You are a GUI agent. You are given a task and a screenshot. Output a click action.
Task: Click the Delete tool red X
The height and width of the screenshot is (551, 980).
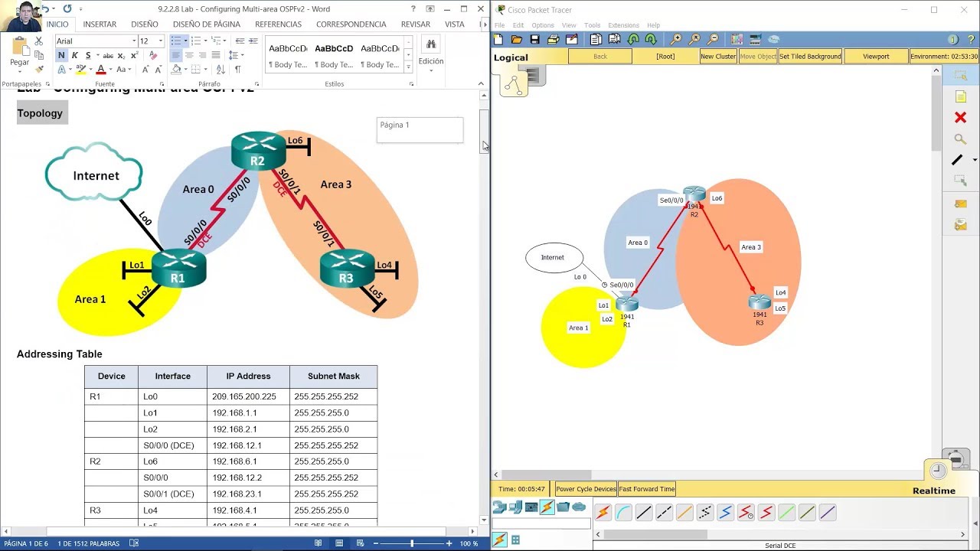[x=960, y=117]
